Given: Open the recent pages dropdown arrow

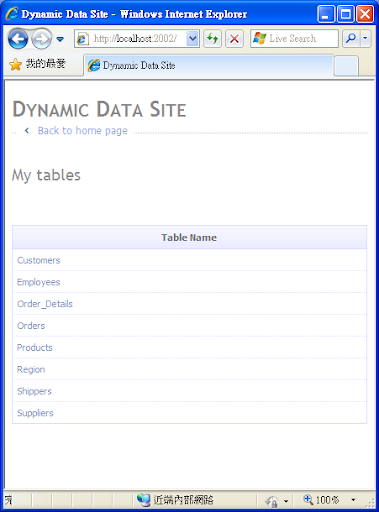Looking at the screenshot, I should coord(60,39).
